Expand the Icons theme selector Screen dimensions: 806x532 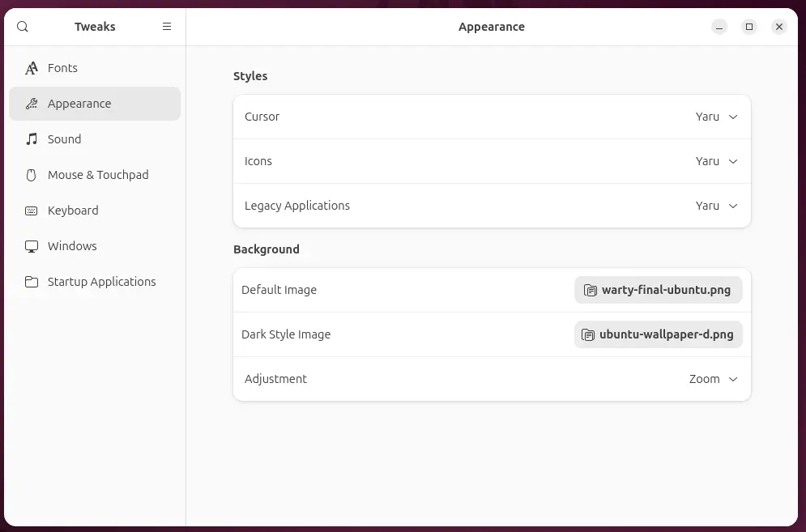pos(717,161)
